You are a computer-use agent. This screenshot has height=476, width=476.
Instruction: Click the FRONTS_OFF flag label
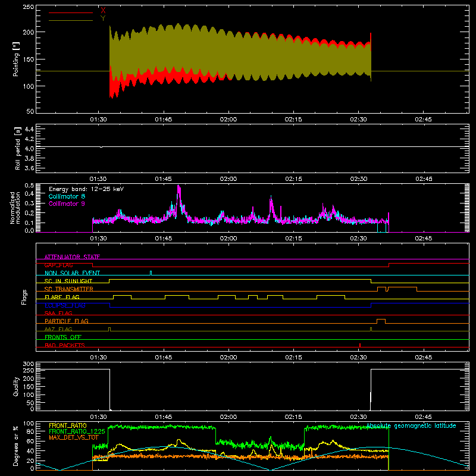[63, 337]
